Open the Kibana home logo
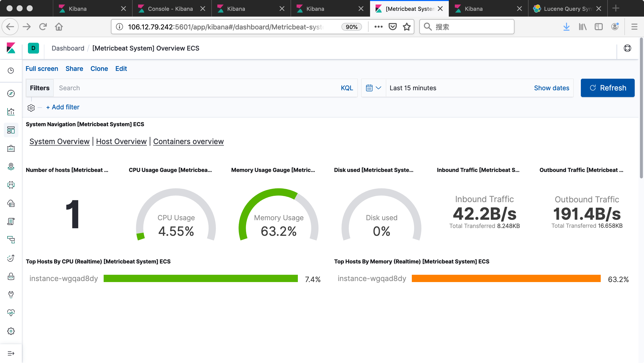The image size is (644, 363). pyautogui.click(x=11, y=48)
